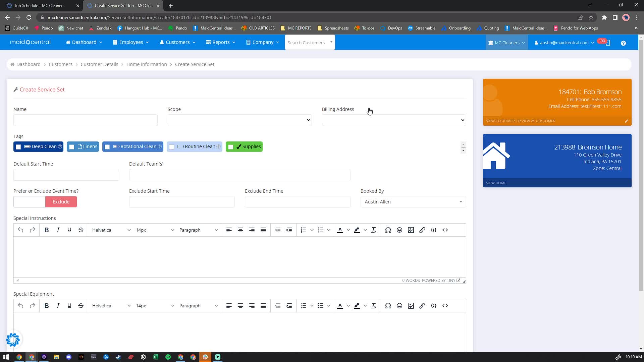
Task: Click Customer Details breadcrumb link
Action: (99, 64)
